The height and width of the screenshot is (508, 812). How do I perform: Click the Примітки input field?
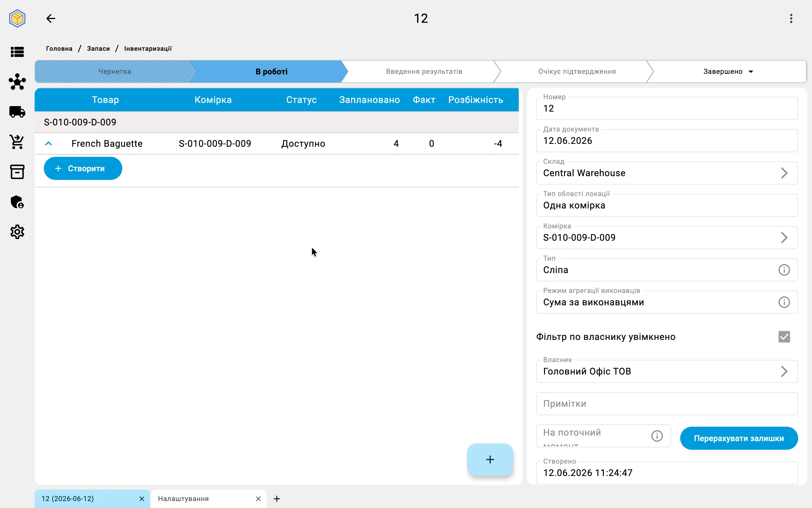667,404
